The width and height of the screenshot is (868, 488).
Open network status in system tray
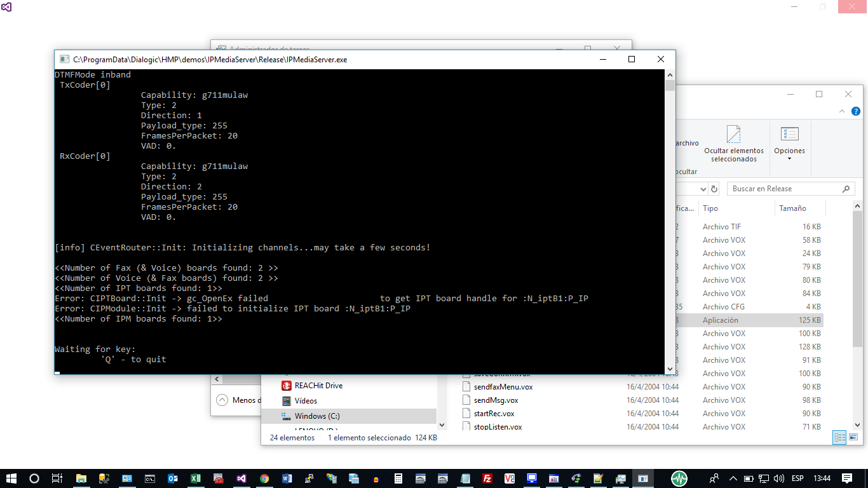pos(763,478)
